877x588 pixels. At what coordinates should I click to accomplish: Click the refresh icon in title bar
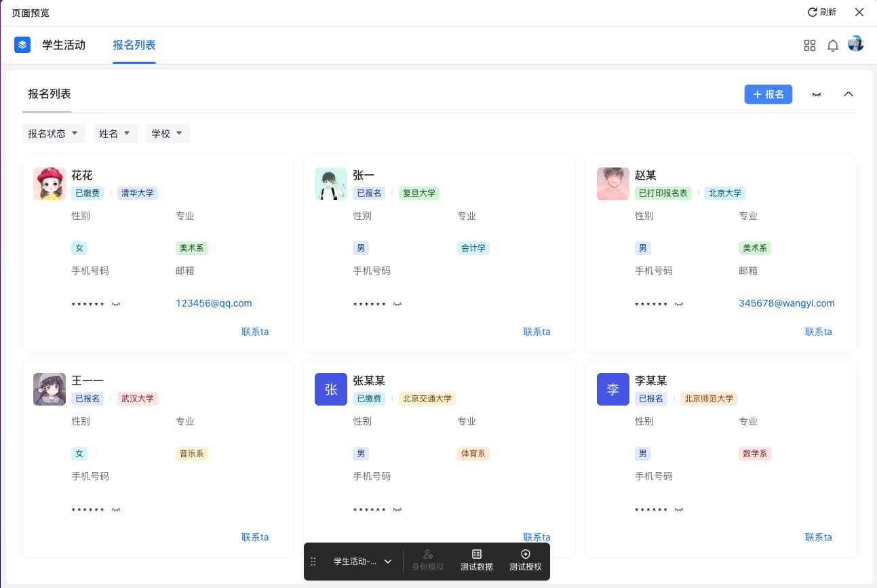pyautogui.click(x=812, y=12)
